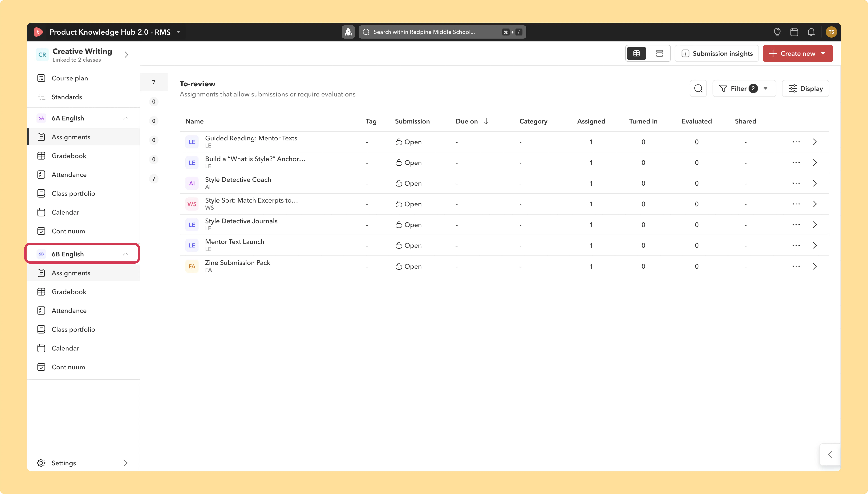This screenshot has height=494, width=868.
Task: Collapse the 6A English section
Action: tap(125, 118)
